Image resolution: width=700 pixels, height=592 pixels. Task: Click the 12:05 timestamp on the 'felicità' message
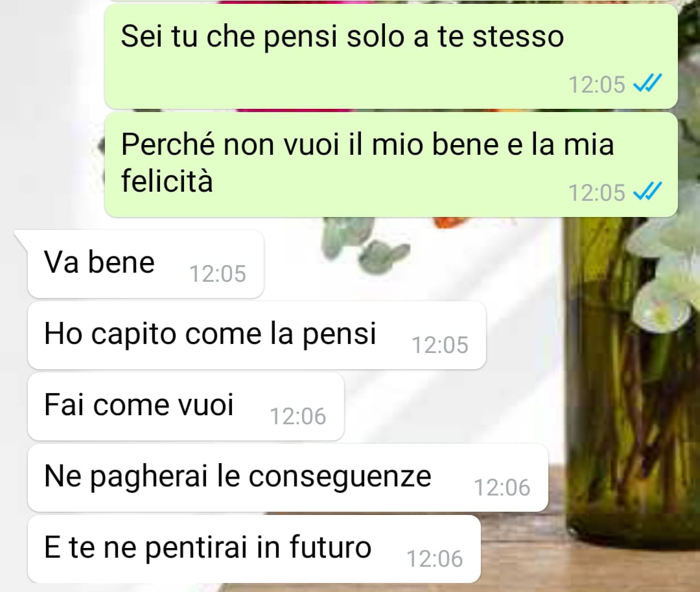click(597, 193)
